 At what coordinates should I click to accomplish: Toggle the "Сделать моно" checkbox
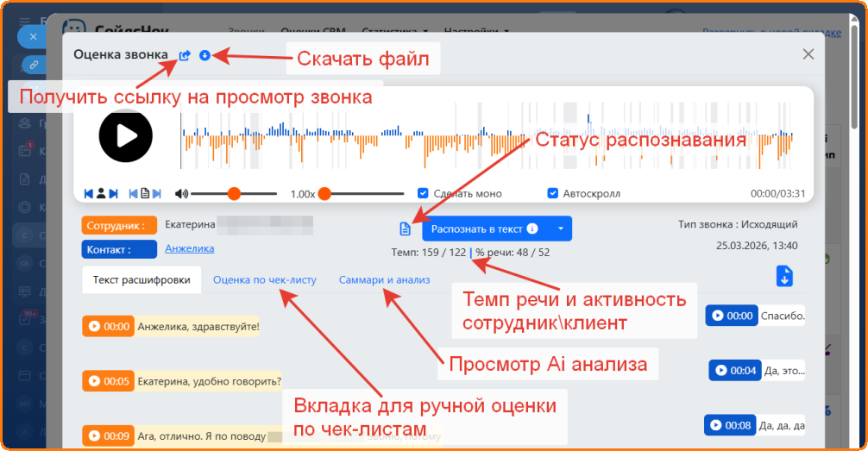click(423, 193)
